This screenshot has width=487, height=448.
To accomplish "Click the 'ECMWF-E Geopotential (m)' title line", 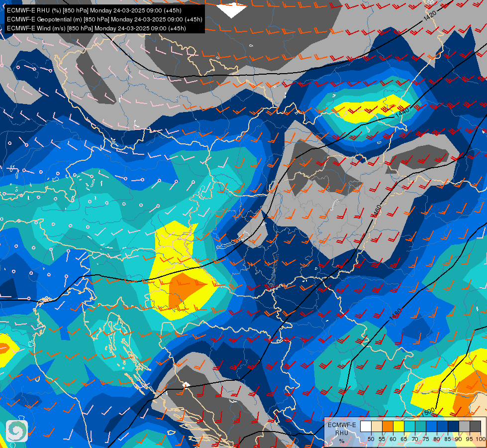I will (104, 19).
